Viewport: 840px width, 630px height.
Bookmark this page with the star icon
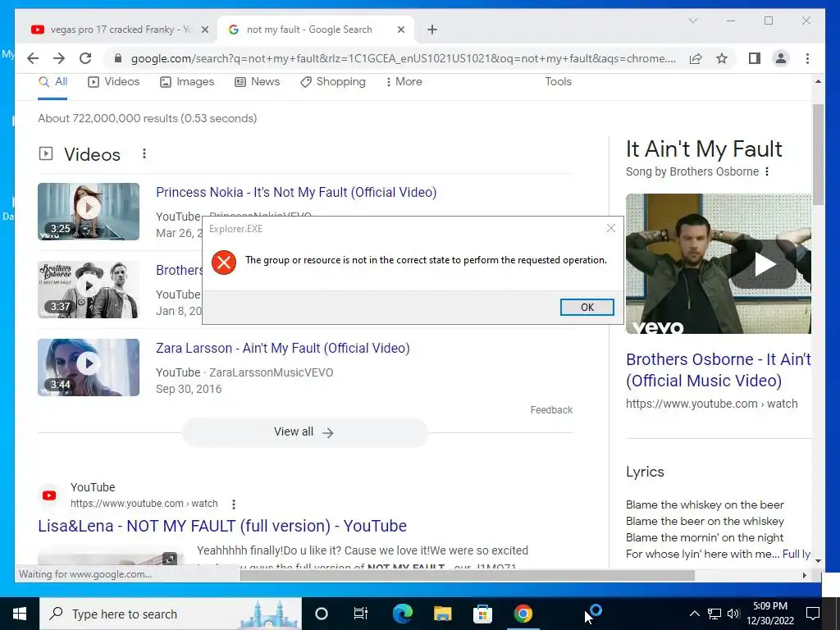click(x=722, y=58)
